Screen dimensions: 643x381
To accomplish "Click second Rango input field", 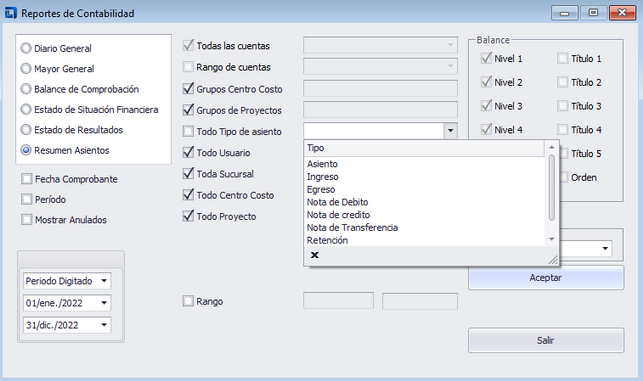I will [x=420, y=301].
